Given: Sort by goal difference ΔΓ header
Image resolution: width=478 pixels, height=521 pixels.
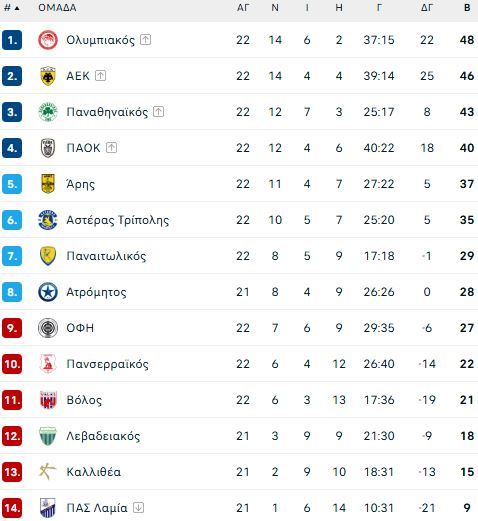Looking at the screenshot, I should pos(427,7).
